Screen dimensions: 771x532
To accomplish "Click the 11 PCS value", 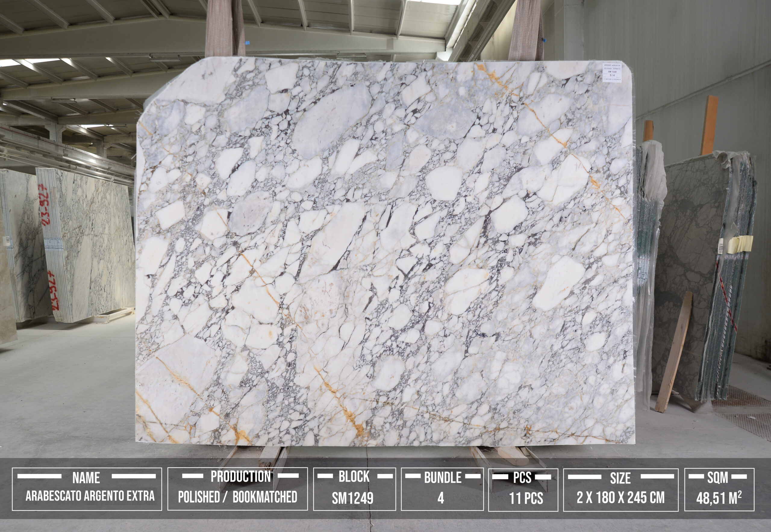I will (x=526, y=499).
